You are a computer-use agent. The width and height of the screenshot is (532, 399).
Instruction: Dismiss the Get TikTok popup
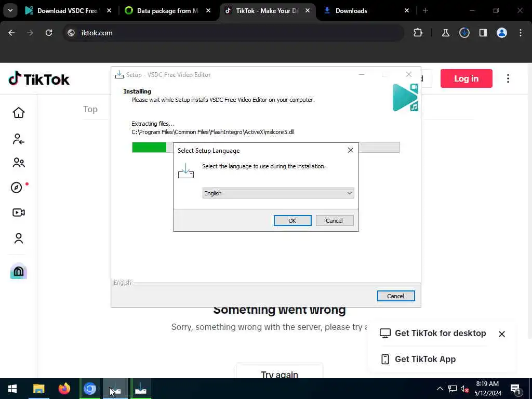point(501,334)
